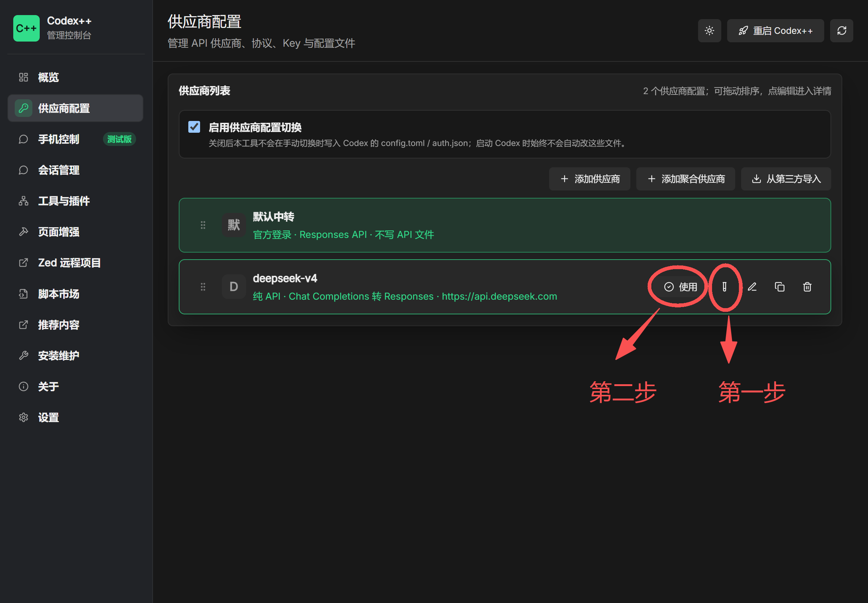
Task: Click the 供应商列表 section heading
Action: [x=204, y=91]
